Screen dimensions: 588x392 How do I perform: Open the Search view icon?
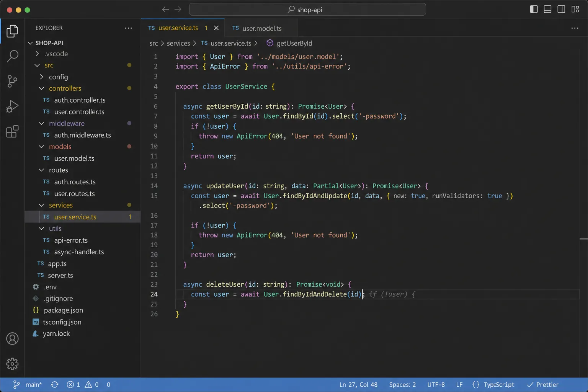coord(12,56)
